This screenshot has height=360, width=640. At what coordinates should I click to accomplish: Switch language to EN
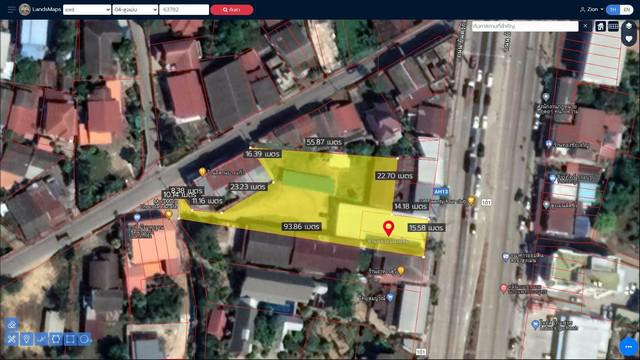pyautogui.click(x=627, y=9)
